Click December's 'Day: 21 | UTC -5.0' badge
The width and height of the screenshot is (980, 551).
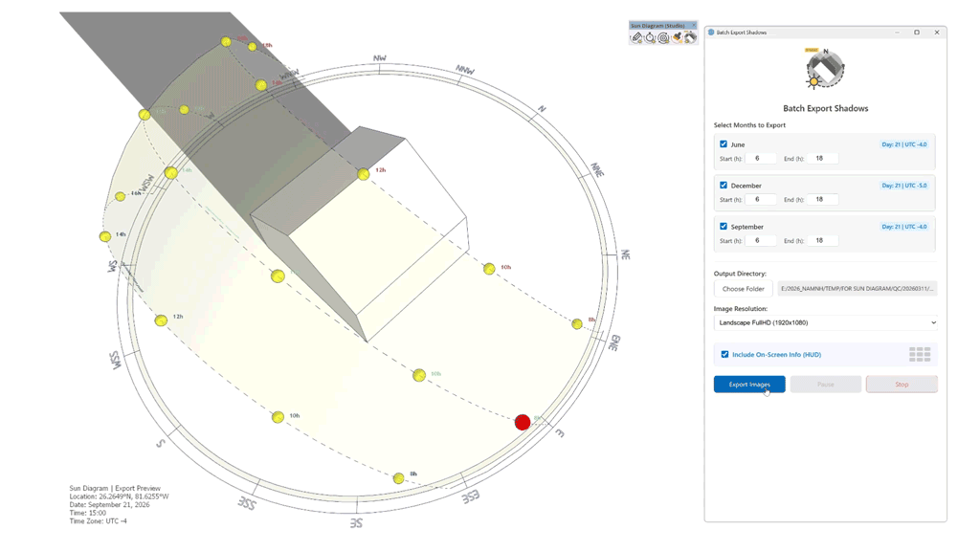tap(903, 186)
